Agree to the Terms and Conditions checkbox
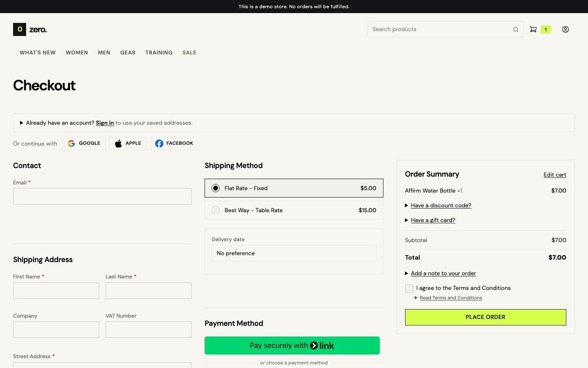The image size is (588, 368). tap(409, 289)
